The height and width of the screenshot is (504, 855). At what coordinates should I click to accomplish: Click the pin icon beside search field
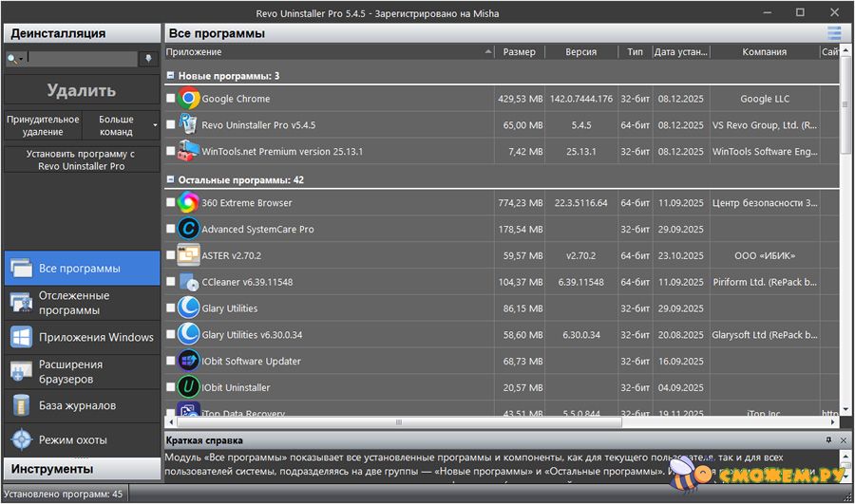(148, 59)
